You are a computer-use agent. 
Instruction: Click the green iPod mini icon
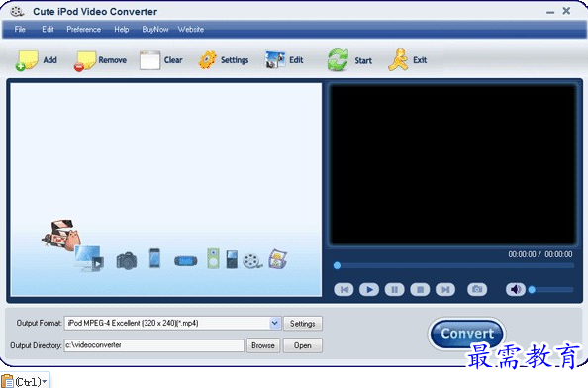[213, 258]
